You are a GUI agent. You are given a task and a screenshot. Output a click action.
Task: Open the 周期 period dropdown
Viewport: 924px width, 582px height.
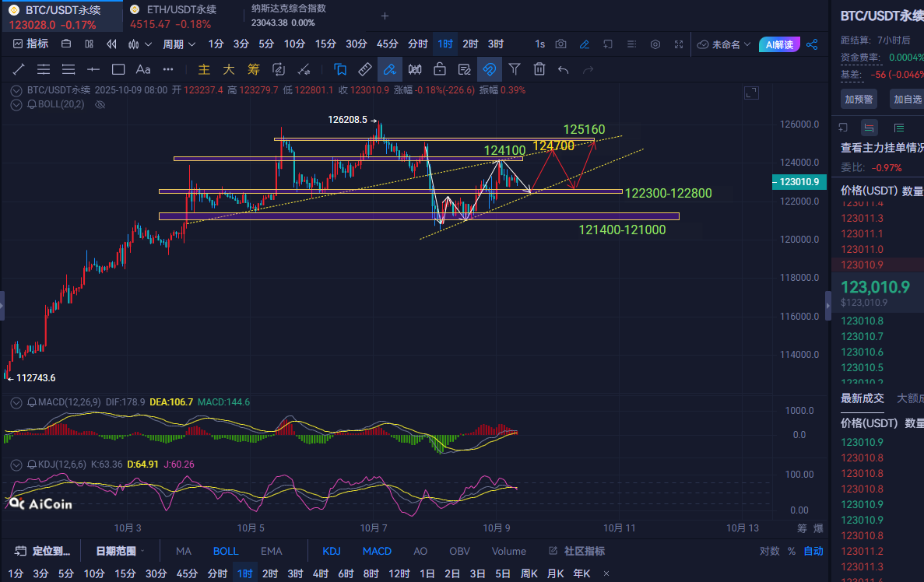click(x=177, y=44)
